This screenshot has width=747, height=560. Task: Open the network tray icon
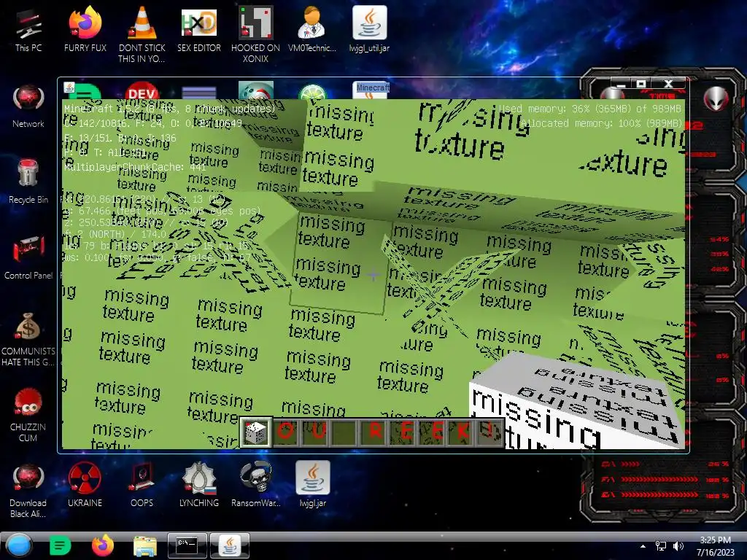click(x=661, y=546)
